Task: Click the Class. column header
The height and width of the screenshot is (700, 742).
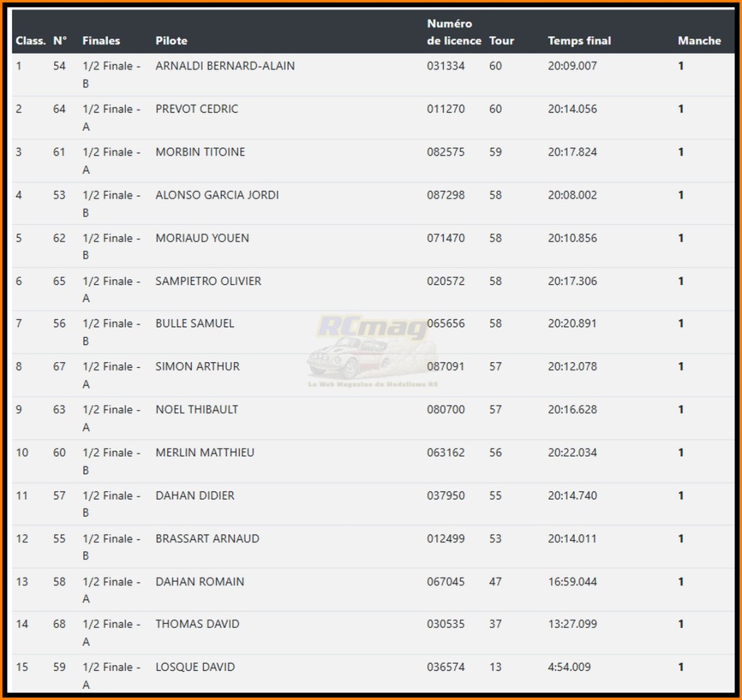Action: (x=30, y=40)
